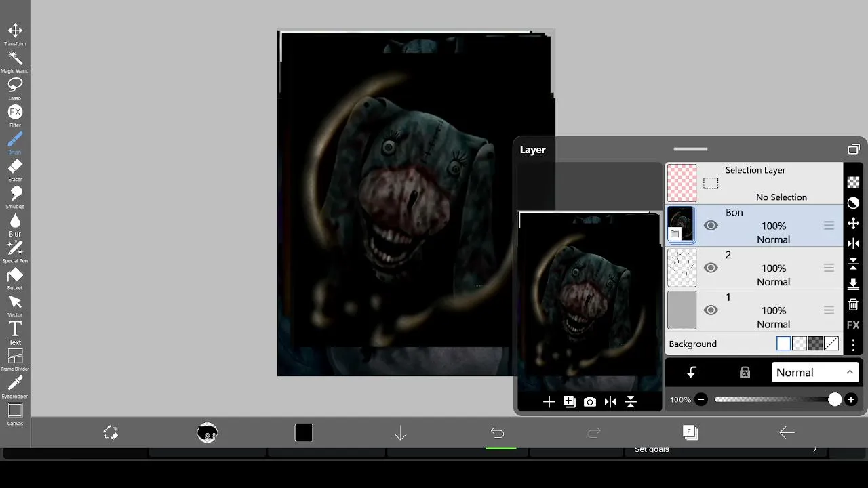Decrease layer opacity with minus button
This screenshot has height=488, width=868.
pos(701,400)
